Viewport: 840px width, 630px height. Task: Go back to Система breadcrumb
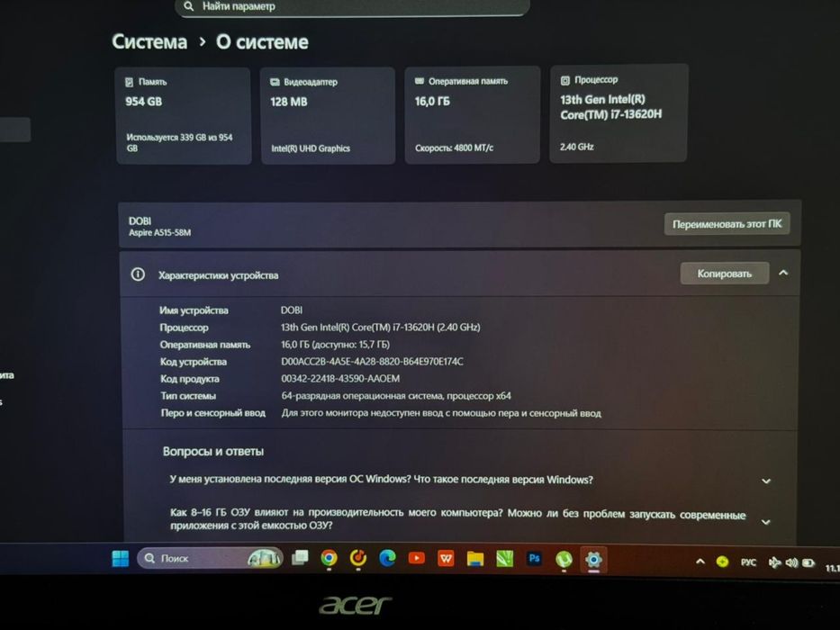click(x=149, y=41)
